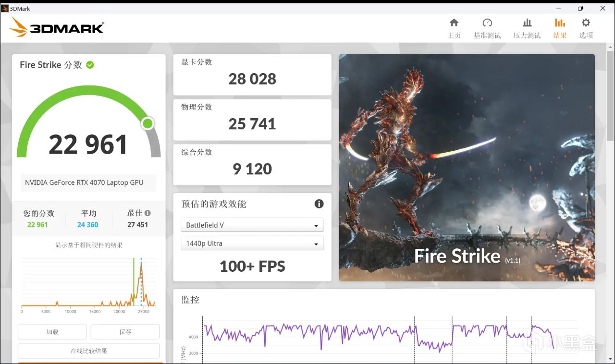Open the Benchmarks (基准测试) gauge icon
615x364 pixels.
[x=487, y=23]
